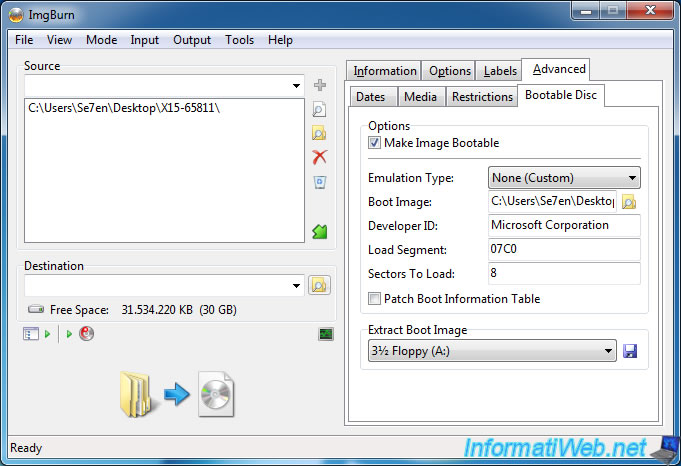Screen dimensions: 681x466
Task: Open the Tools menu
Action: [239, 40]
